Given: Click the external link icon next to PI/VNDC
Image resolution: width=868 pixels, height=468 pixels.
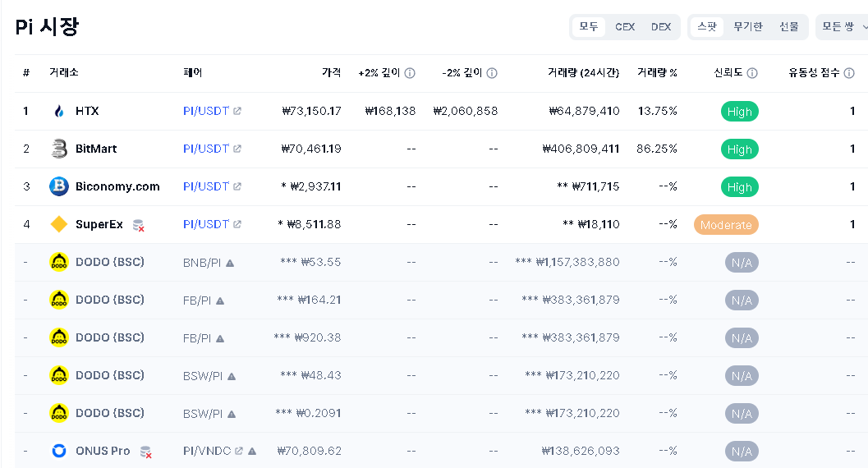Looking at the screenshot, I should point(239,451).
